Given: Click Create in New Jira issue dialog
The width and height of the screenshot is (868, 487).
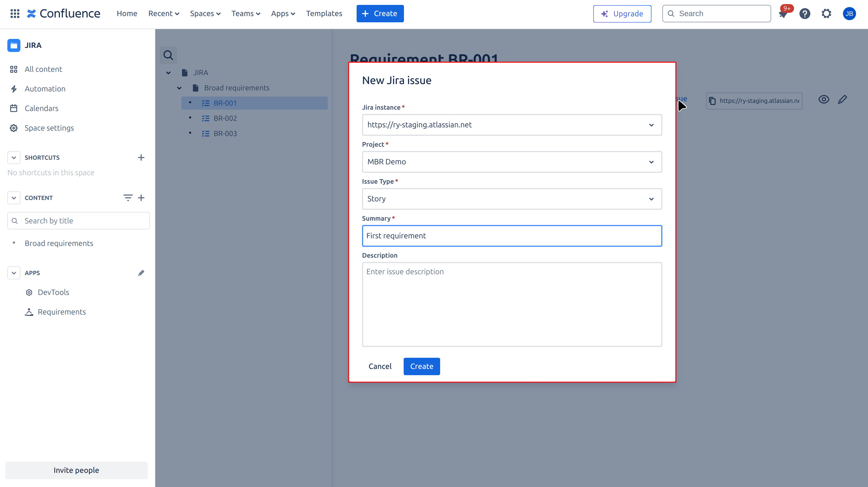Looking at the screenshot, I should click(422, 366).
